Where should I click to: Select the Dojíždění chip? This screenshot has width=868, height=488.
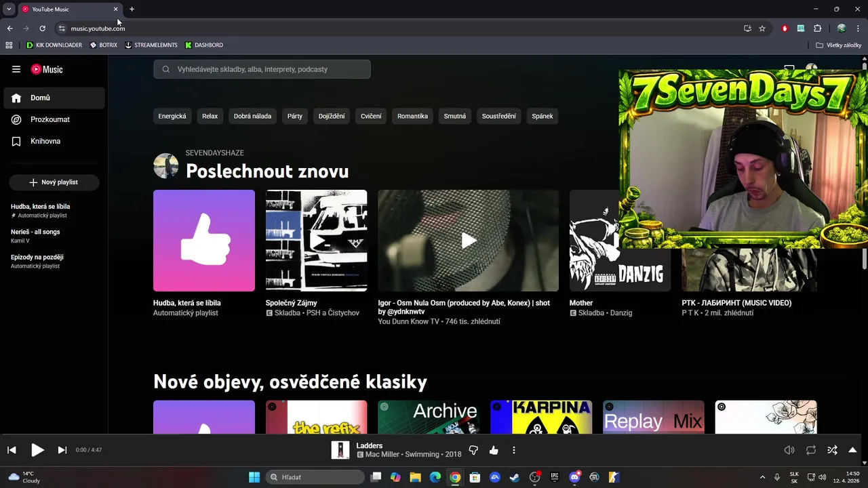(x=332, y=116)
